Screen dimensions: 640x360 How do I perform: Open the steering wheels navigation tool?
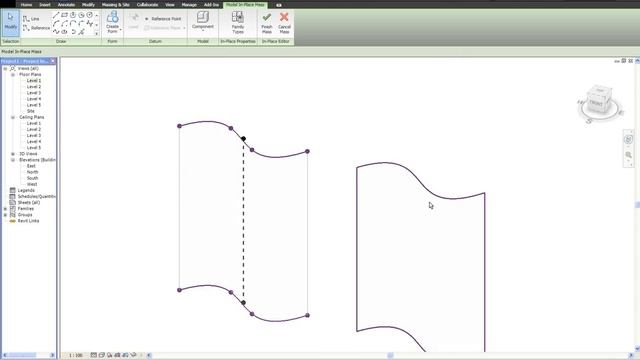click(x=628, y=140)
